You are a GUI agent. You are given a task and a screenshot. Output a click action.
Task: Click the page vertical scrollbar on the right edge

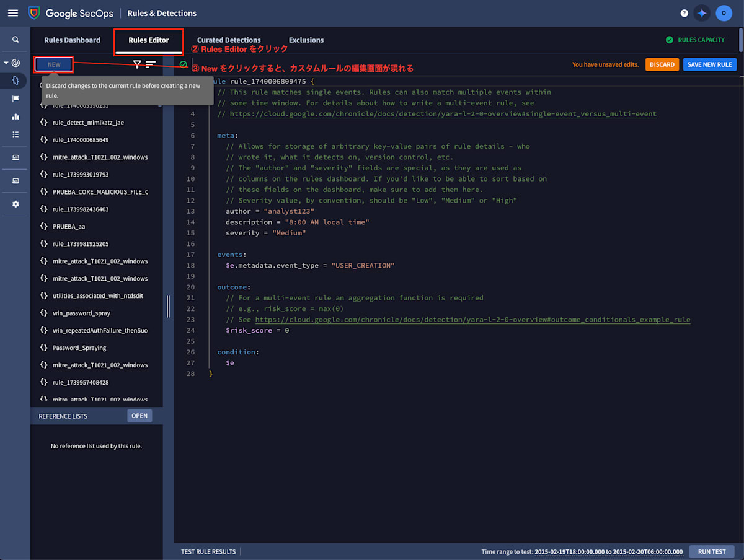click(x=741, y=40)
